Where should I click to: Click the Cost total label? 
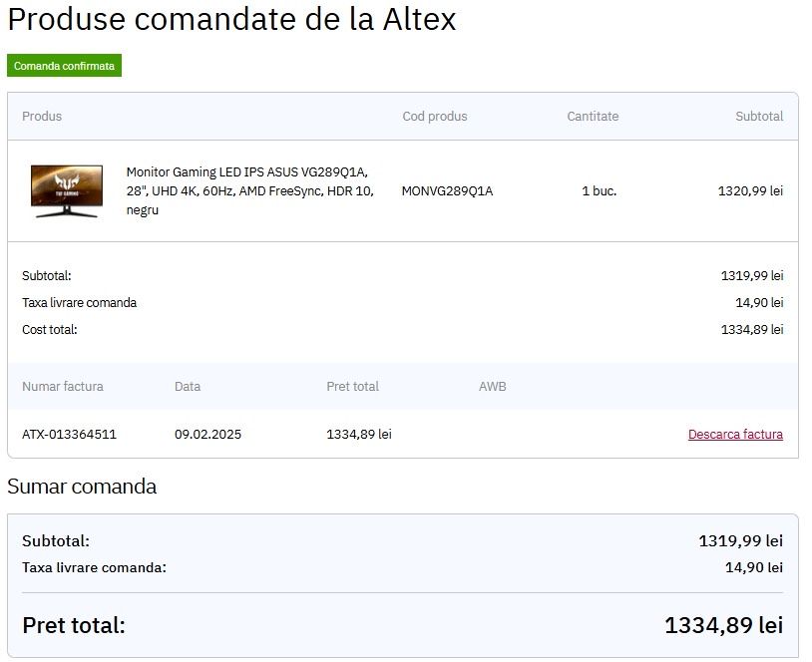(49, 330)
